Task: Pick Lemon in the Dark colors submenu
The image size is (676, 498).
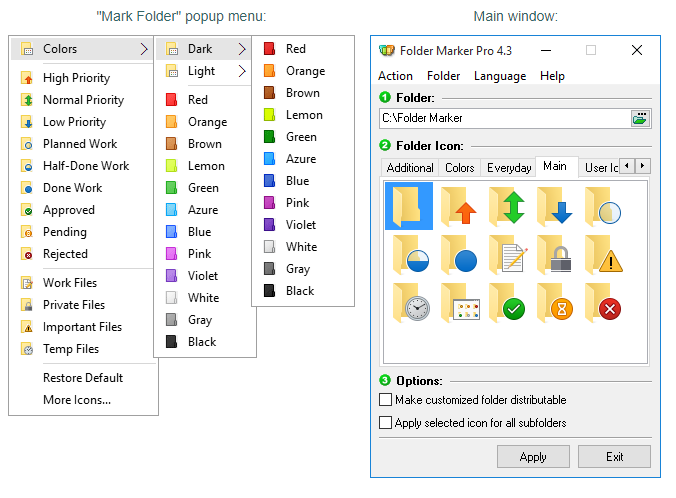Action: 303,115
